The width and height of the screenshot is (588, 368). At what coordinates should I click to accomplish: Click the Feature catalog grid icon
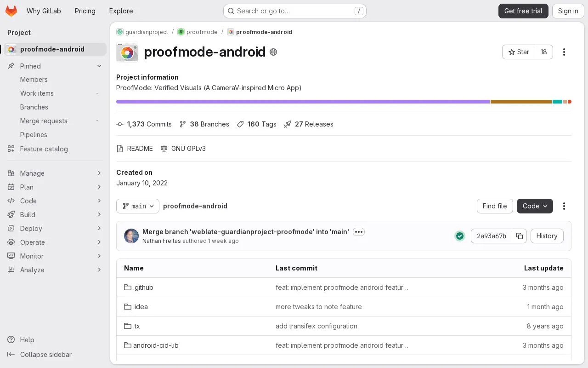point(11,149)
